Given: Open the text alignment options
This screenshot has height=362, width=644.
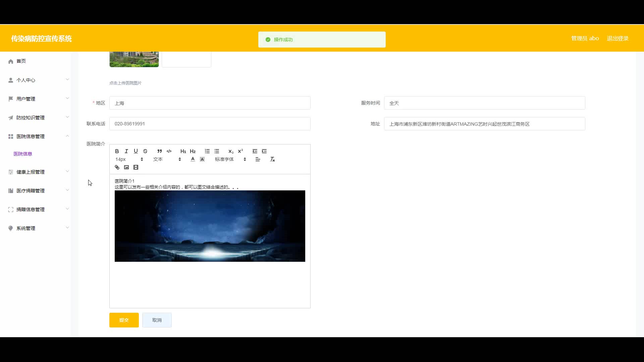Looking at the screenshot, I should pos(258,159).
